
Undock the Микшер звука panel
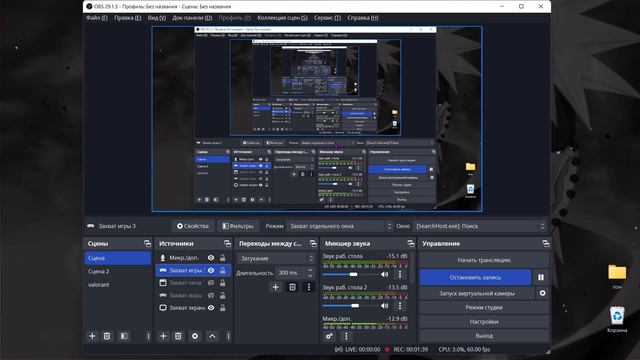coord(411,244)
